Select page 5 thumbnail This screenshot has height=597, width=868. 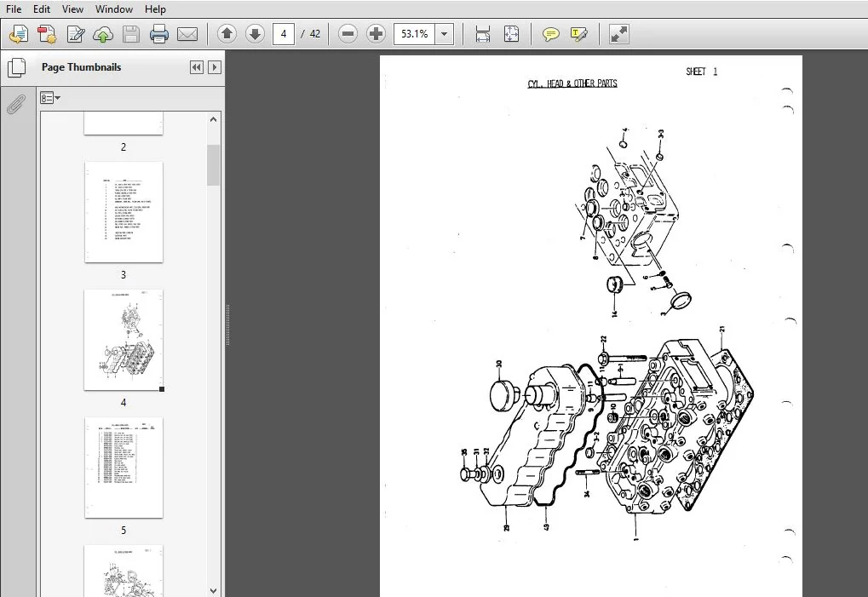124,468
